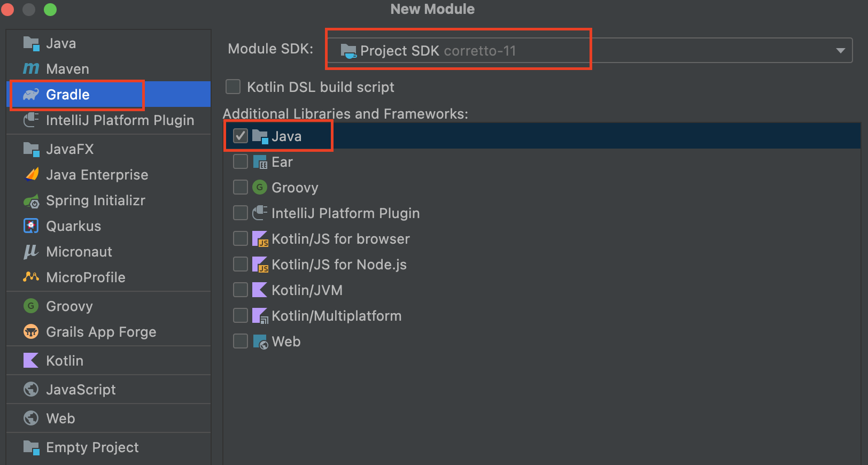Viewport: 868px width, 465px height.
Task: Check the Ear framework checkbox
Action: (241, 162)
